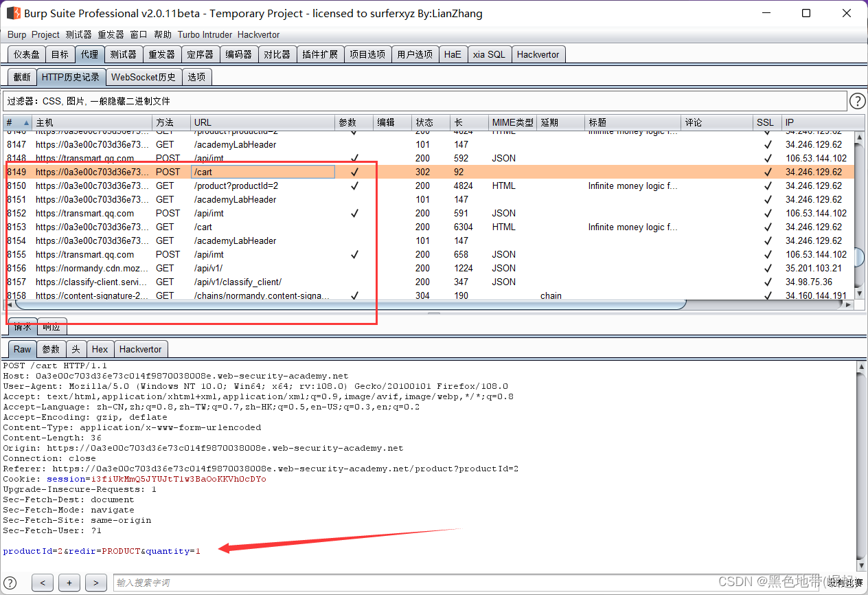This screenshot has width=868, height=595.
Task: Open the Burp menu
Action: click(x=16, y=34)
